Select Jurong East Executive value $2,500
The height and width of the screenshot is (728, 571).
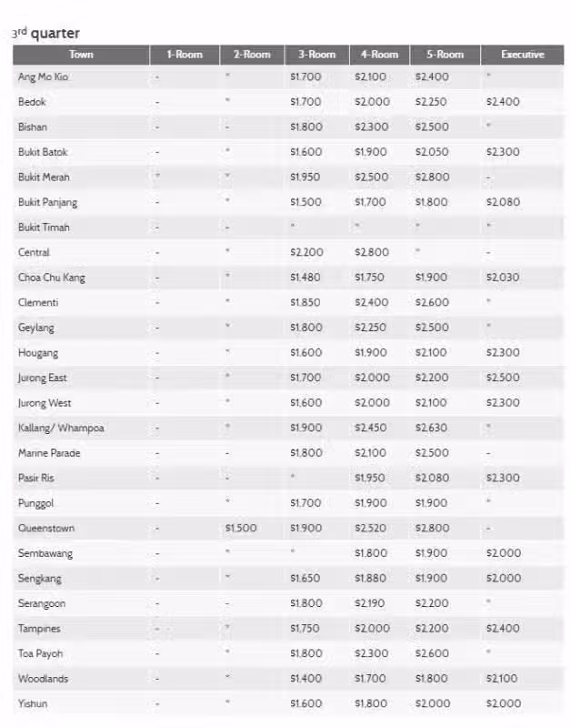(x=503, y=378)
